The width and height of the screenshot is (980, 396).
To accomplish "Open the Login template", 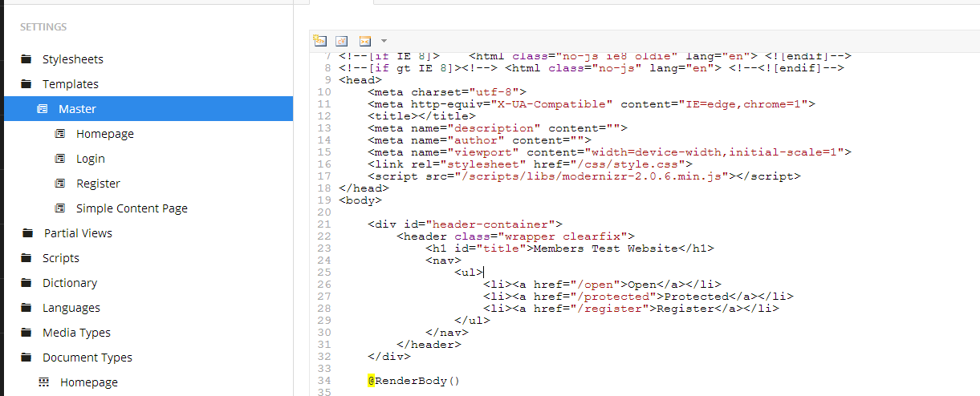I will click(x=91, y=159).
